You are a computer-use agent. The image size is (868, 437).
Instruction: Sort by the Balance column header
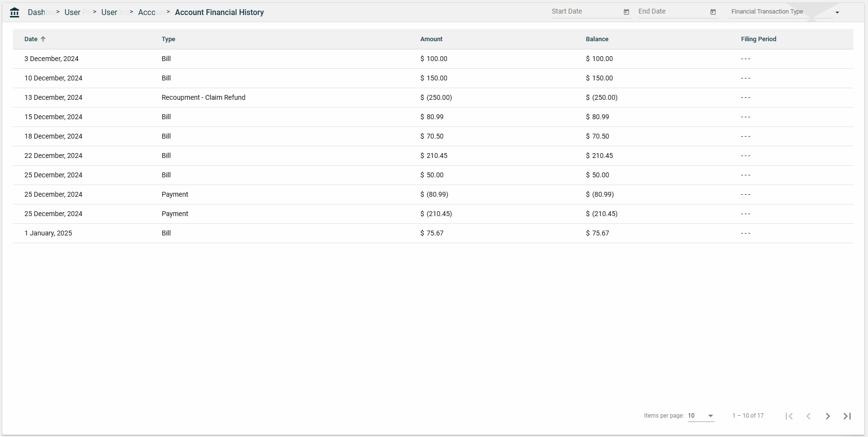[x=597, y=39]
